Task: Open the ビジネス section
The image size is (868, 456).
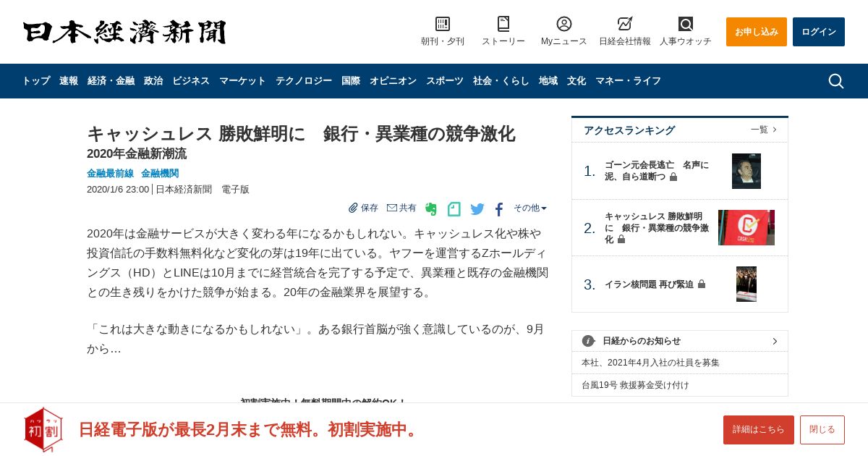Action: 191,81
